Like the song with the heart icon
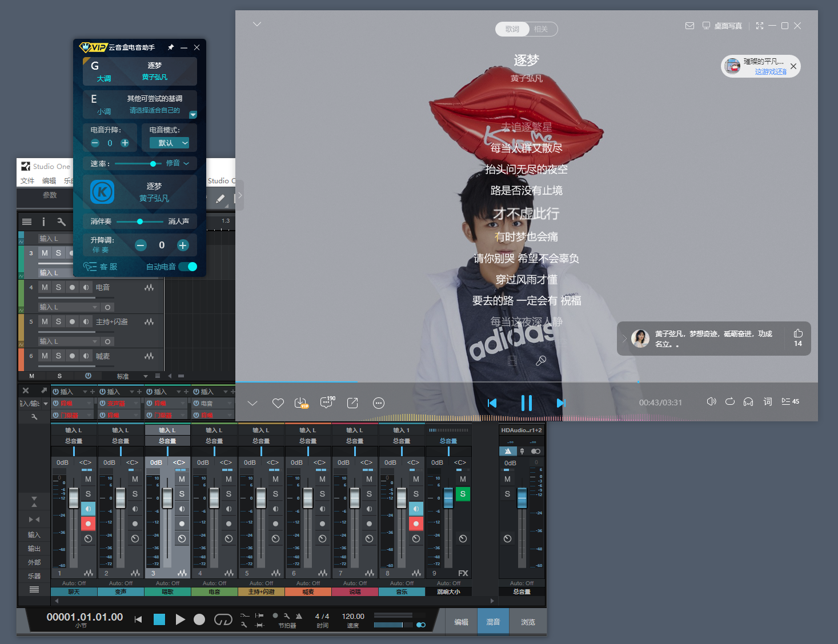The height and width of the screenshot is (644, 838). click(278, 403)
